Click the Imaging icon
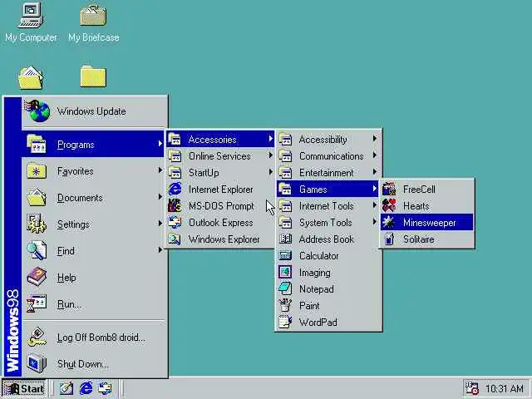This screenshot has width=532, height=399. tap(285, 272)
